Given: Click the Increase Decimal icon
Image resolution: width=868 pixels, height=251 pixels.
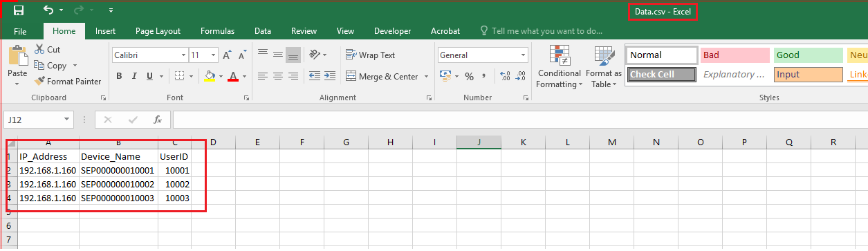Looking at the screenshot, I should (x=504, y=77).
